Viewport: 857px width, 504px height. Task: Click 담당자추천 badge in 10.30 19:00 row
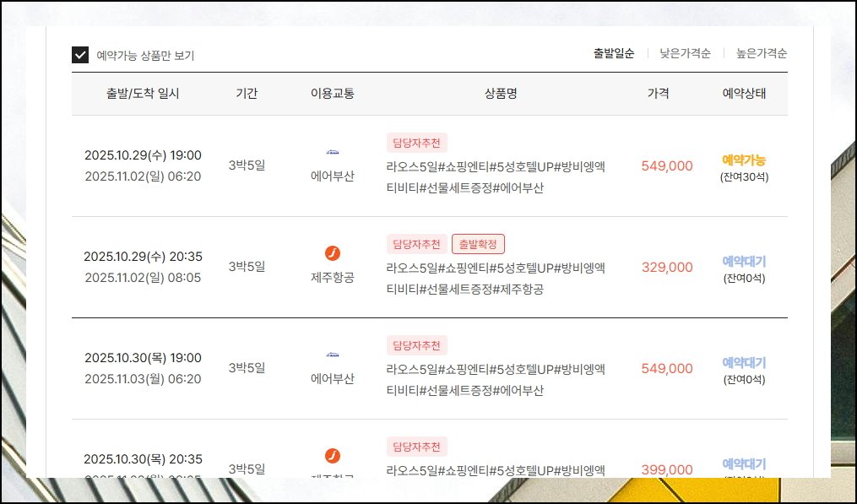[x=416, y=345]
